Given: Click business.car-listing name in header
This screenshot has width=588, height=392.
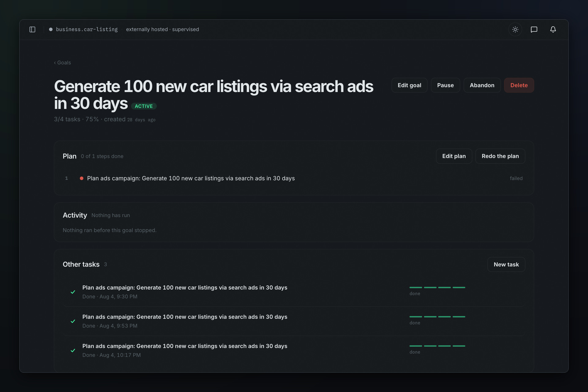Looking at the screenshot, I should (x=87, y=29).
